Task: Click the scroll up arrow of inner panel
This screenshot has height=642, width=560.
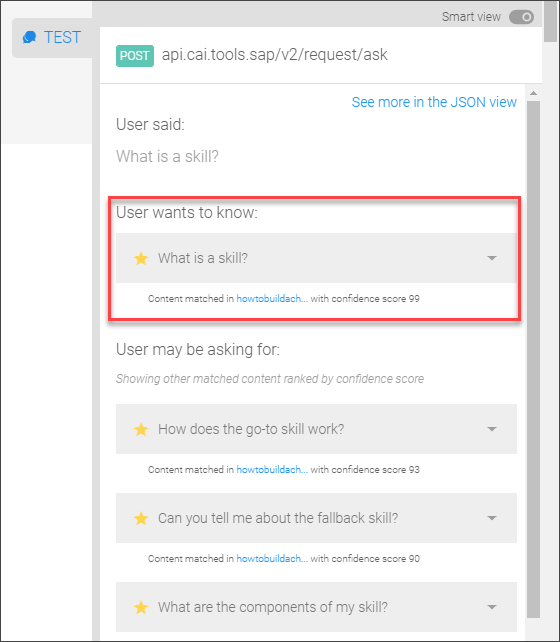Action: pyautogui.click(x=533, y=93)
